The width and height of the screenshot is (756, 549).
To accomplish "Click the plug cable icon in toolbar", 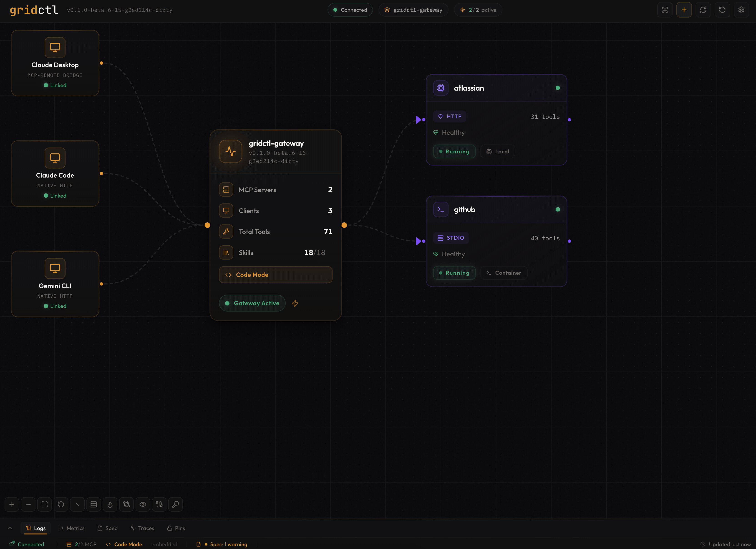I will pos(159,504).
